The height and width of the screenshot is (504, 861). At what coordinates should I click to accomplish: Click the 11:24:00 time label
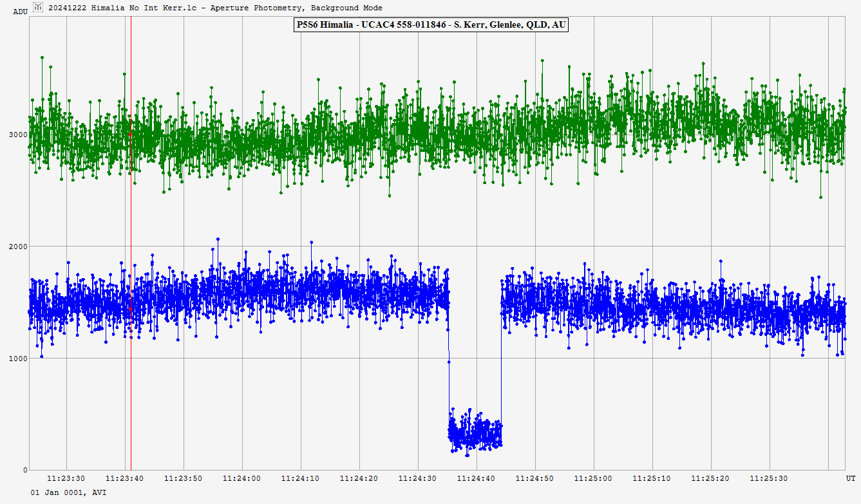[243, 478]
